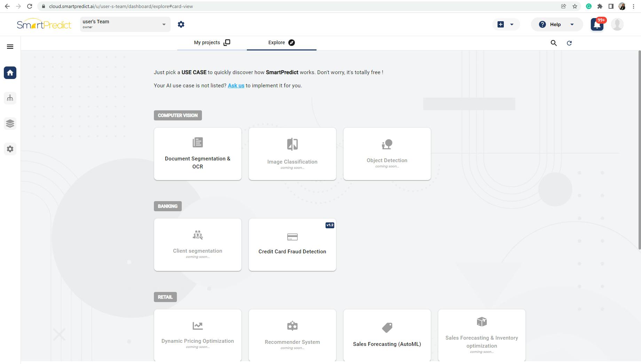The width and height of the screenshot is (641, 364).
Task: Click the Document Segmentation card icon
Action: coord(198,142)
